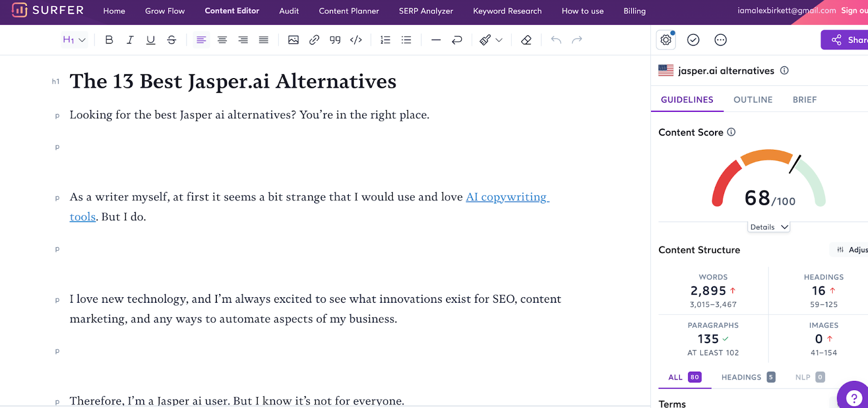Redo the last edit
The width and height of the screenshot is (868, 408).
pyautogui.click(x=577, y=40)
